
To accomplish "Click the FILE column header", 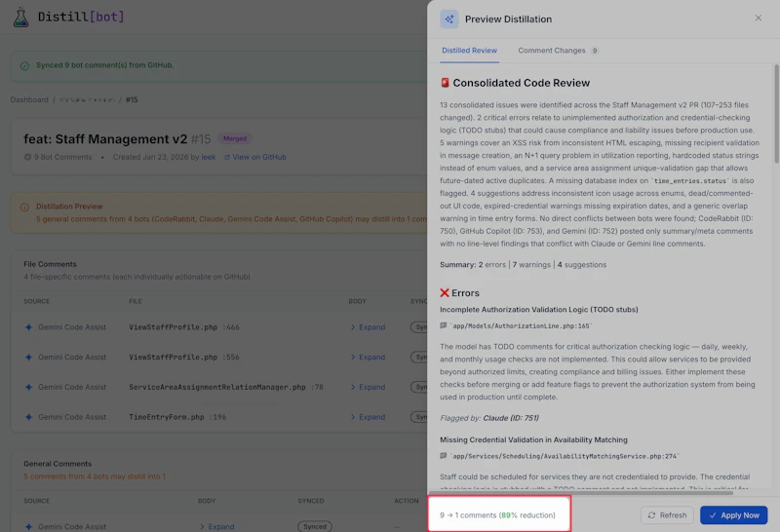I will (x=136, y=301).
